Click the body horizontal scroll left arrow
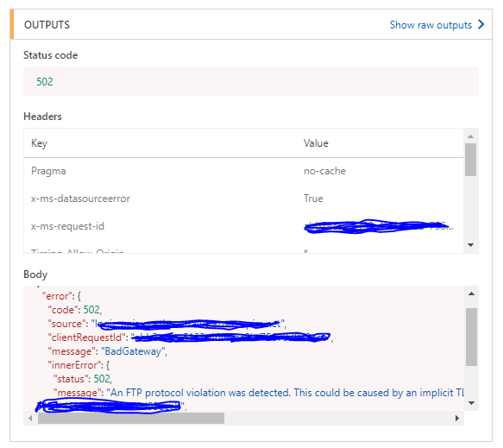Screen dimensions: 503x448 pos(30,418)
